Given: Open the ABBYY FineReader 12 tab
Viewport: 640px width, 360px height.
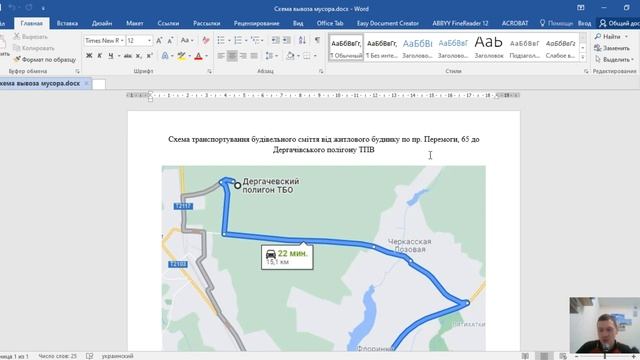Looking at the screenshot, I should click(x=460, y=23).
